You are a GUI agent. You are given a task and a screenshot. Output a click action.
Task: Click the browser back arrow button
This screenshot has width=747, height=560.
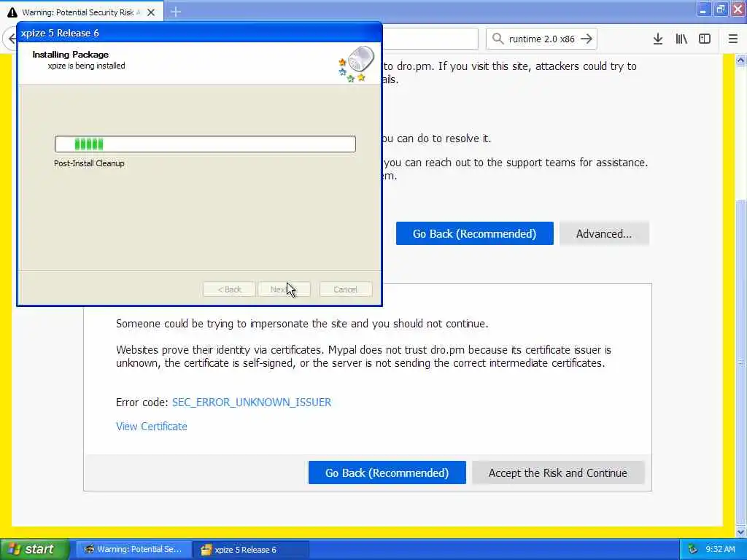(10, 39)
